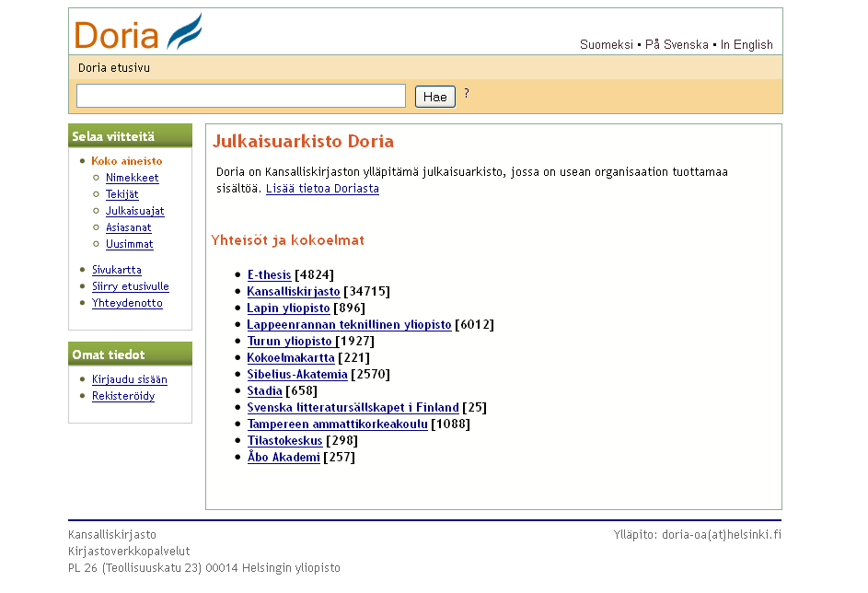Click the Doria logo
The height and width of the screenshot is (593, 868).
(x=138, y=32)
